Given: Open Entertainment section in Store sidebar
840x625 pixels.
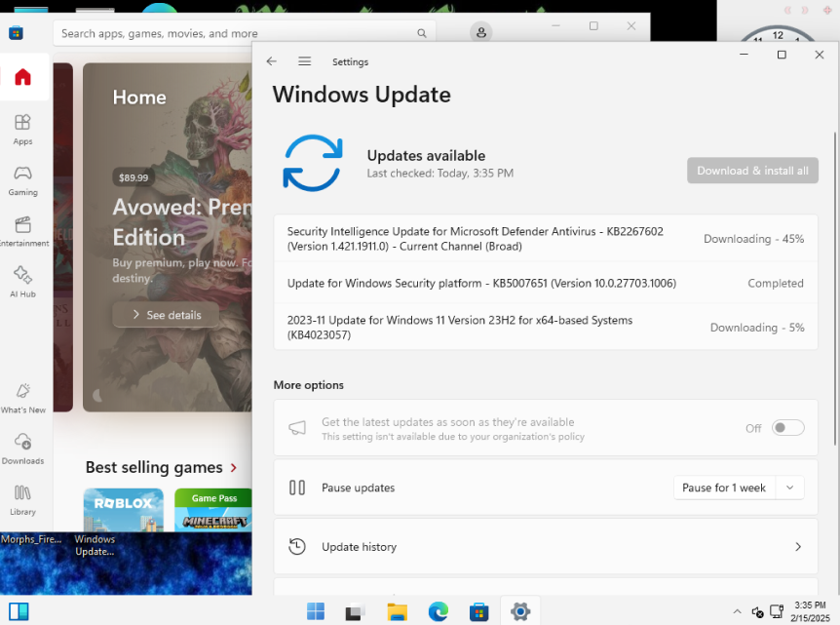Looking at the screenshot, I should pos(22,231).
